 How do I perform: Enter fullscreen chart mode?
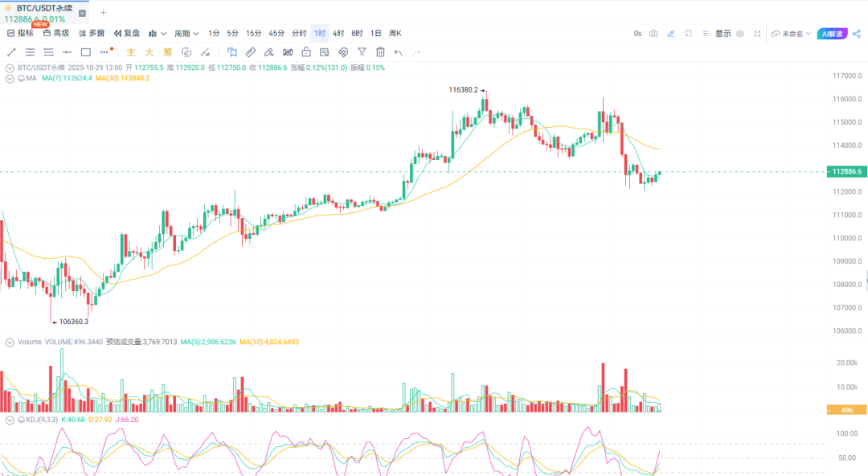pyautogui.click(x=757, y=34)
